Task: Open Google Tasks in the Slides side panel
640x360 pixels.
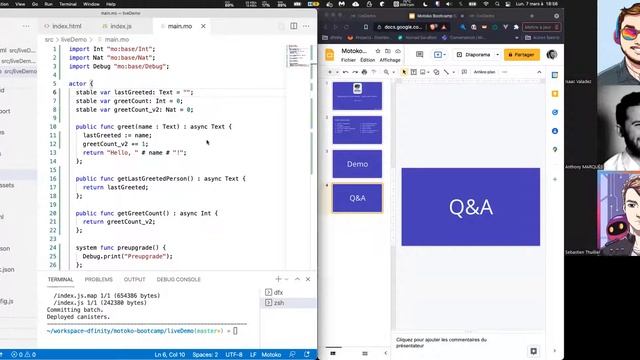Action: (555, 112)
